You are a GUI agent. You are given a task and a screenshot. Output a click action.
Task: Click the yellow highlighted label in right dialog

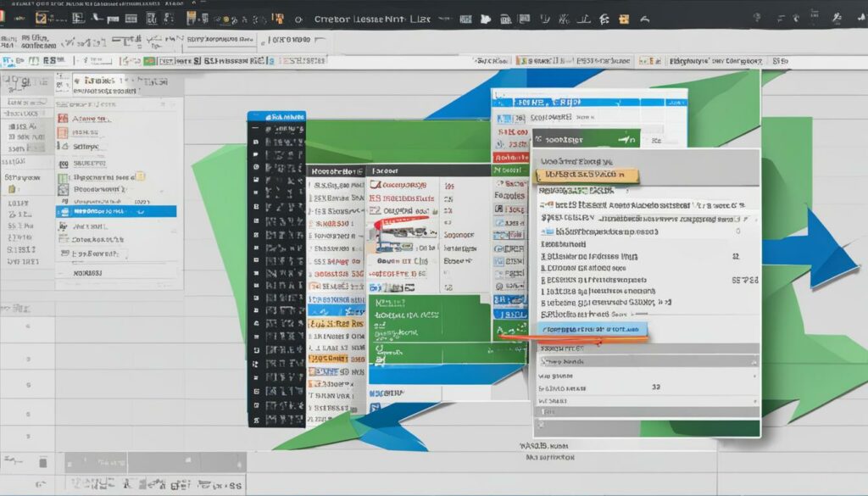point(587,176)
